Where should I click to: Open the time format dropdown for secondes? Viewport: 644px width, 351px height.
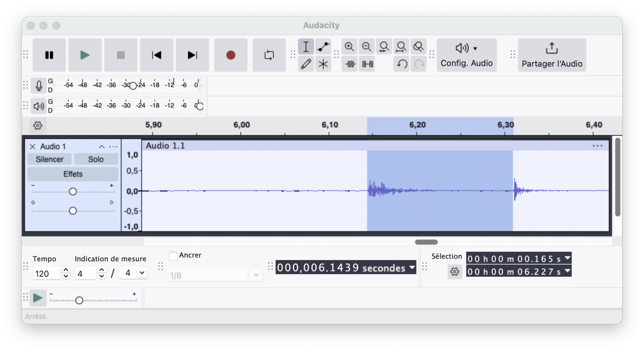(x=412, y=267)
